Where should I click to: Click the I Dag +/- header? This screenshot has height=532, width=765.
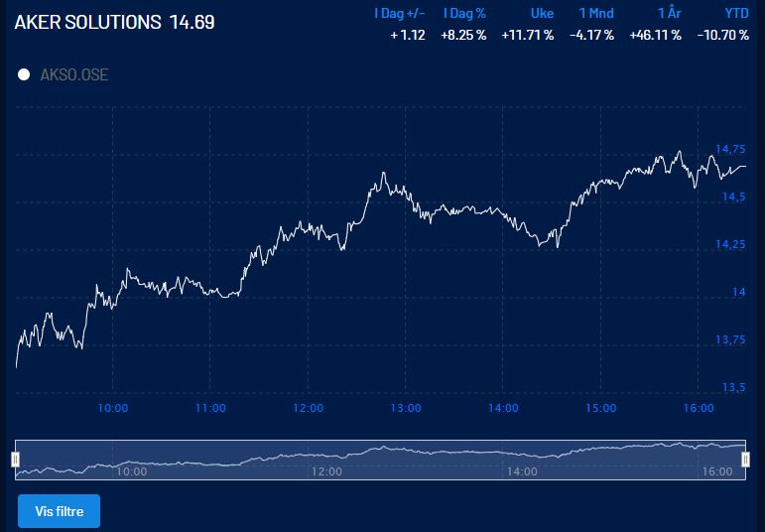point(399,14)
